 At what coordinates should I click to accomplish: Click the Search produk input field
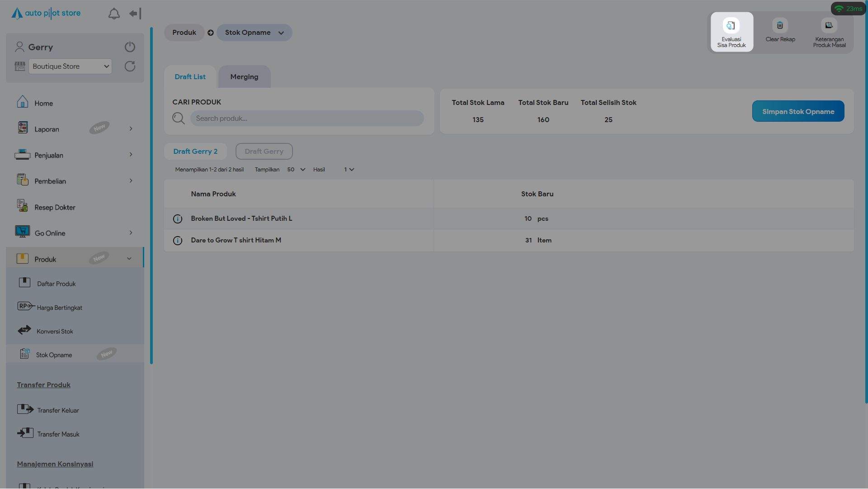pos(307,119)
